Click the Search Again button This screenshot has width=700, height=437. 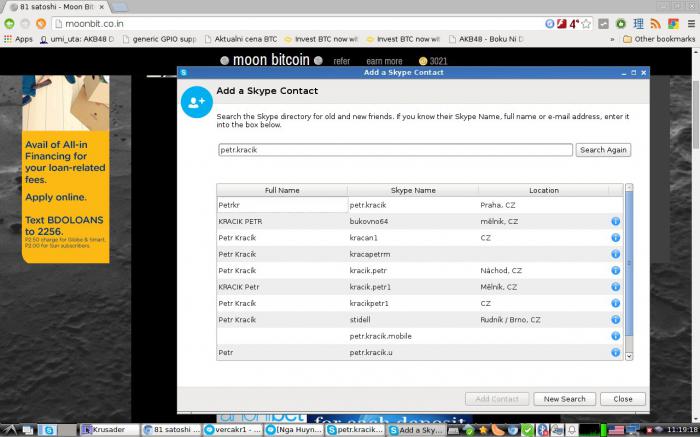(x=603, y=150)
